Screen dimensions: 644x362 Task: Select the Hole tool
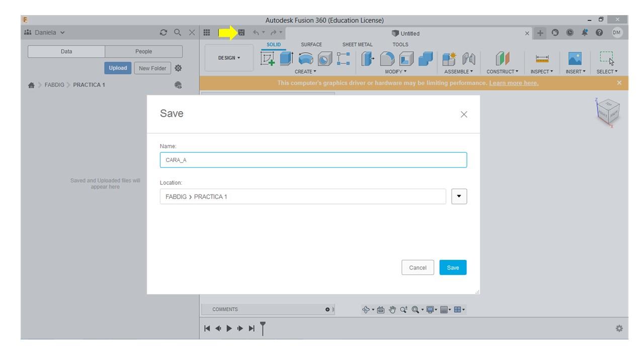tap(324, 58)
